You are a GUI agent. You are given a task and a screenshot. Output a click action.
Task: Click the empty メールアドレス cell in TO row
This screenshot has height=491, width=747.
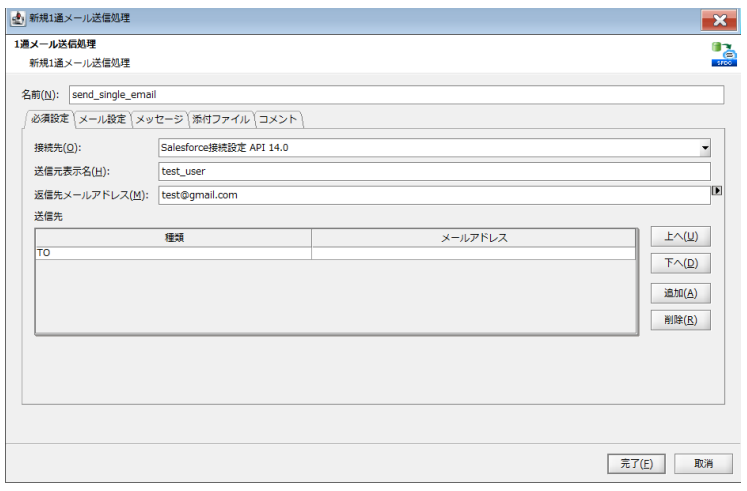click(x=473, y=254)
